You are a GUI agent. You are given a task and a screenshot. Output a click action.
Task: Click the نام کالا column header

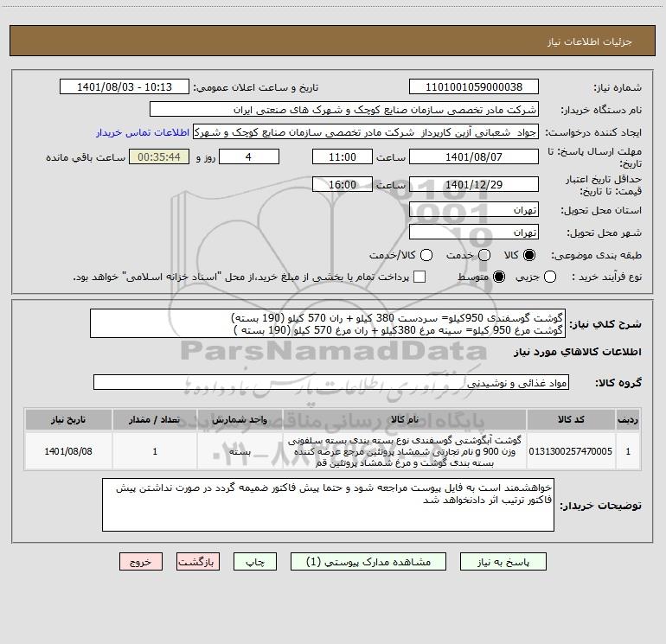[405, 420]
